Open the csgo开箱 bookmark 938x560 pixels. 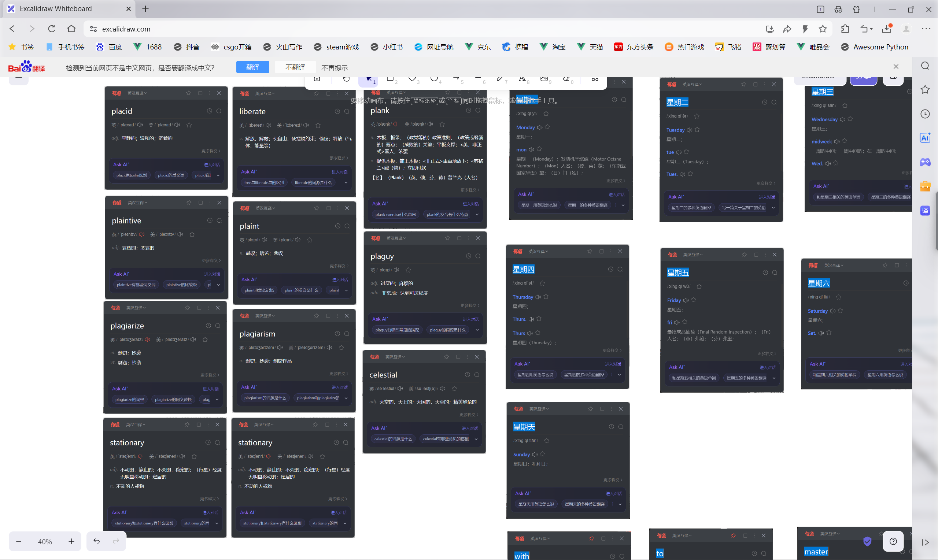(x=231, y=47)
